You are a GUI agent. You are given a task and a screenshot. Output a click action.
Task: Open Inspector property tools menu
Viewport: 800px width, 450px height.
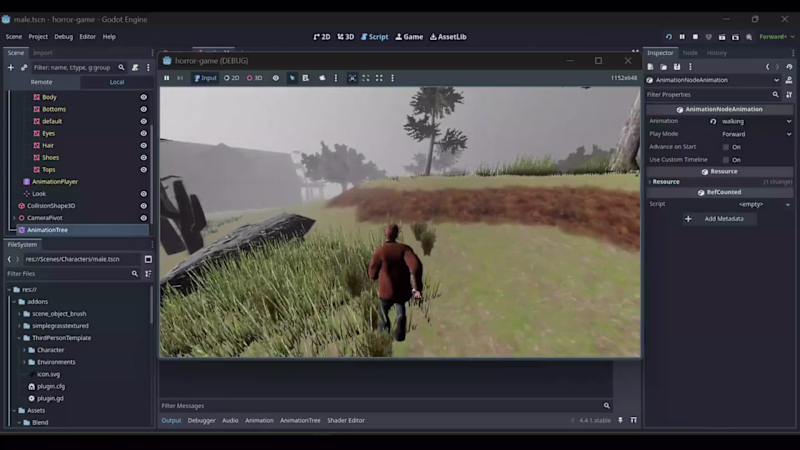(789, 94)
